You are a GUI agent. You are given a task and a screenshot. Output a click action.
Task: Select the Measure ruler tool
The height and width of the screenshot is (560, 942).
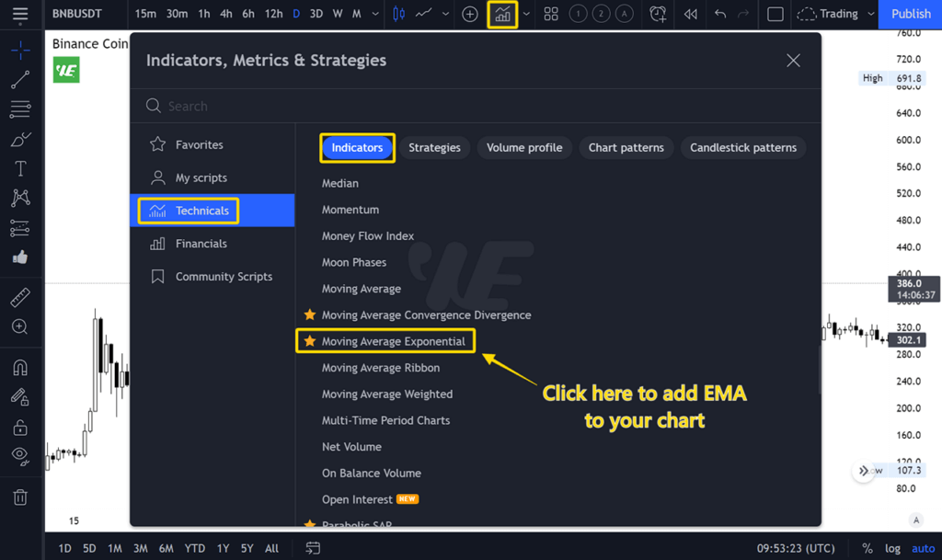coord(20,297)
